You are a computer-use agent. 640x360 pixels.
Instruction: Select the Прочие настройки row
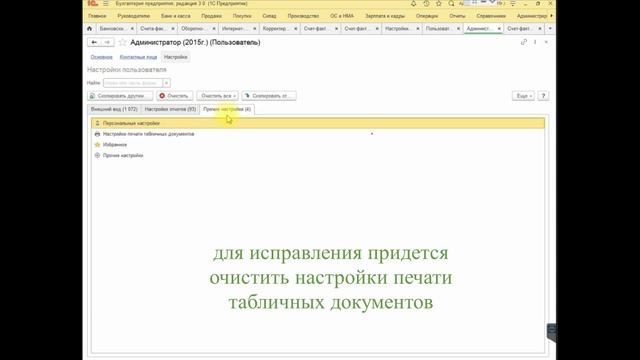pyautogui.click(x=318, y=156)
